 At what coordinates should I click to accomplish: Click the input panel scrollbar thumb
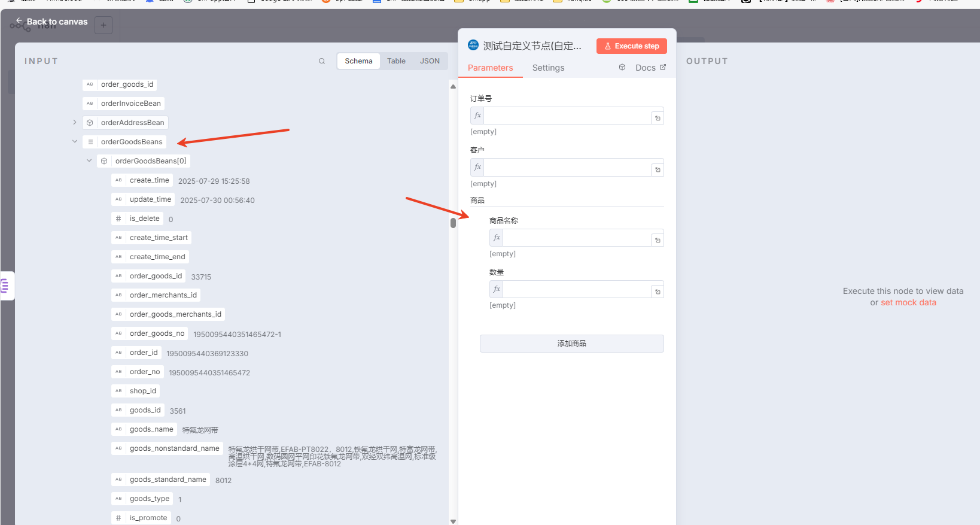tap(453, 223)
